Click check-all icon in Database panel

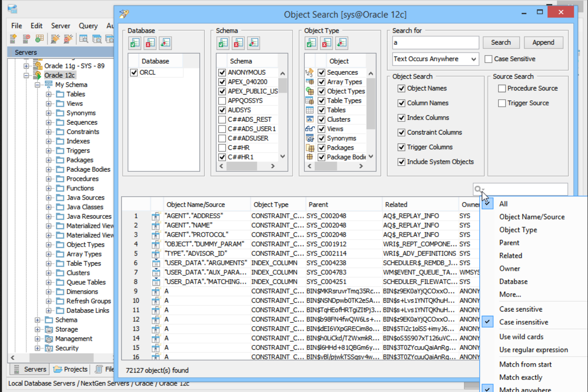point(135,43)
